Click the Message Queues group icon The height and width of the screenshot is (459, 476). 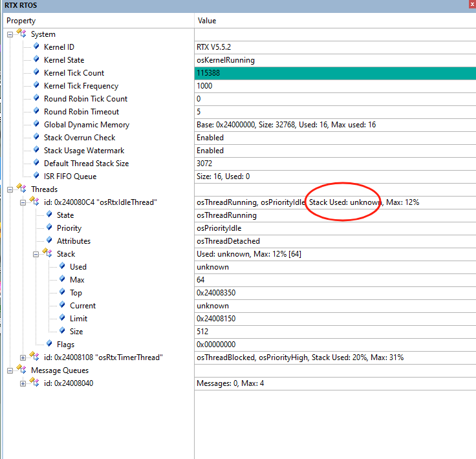point(21,369)
